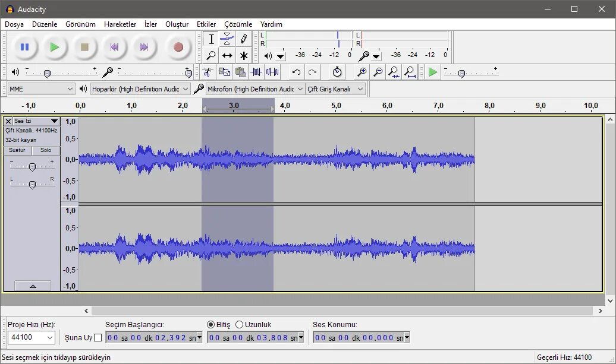616x364 pixels.
Task: Select the Draw (pencil) tool
Action: 244,39
